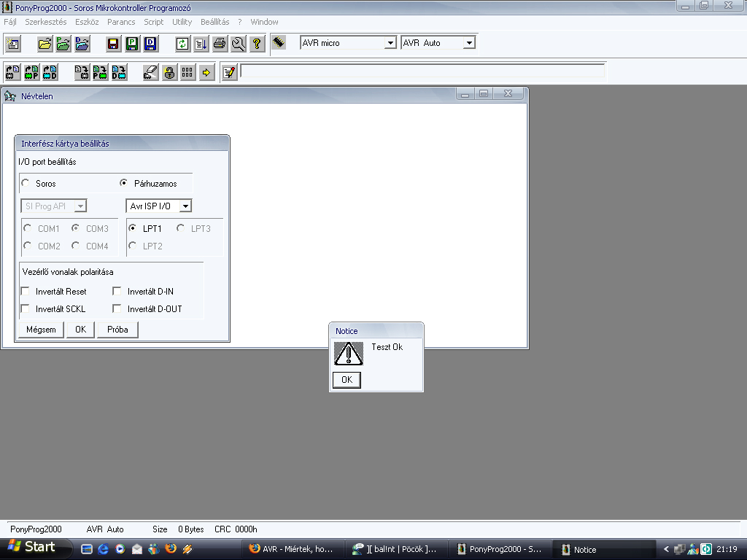Screen dimensions: 747x560
Task: Click Read Data memory cyan D icon
Action: [50, 72]
